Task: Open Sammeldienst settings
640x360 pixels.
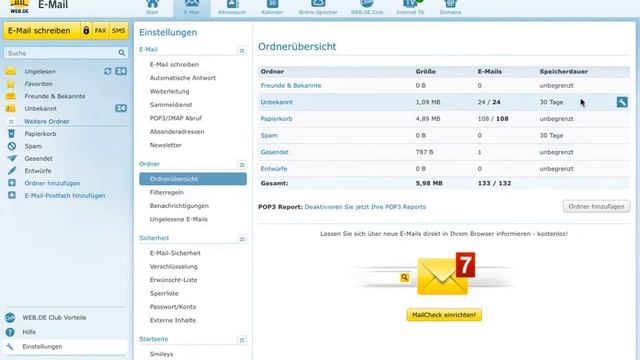Action: click(171, 105)
